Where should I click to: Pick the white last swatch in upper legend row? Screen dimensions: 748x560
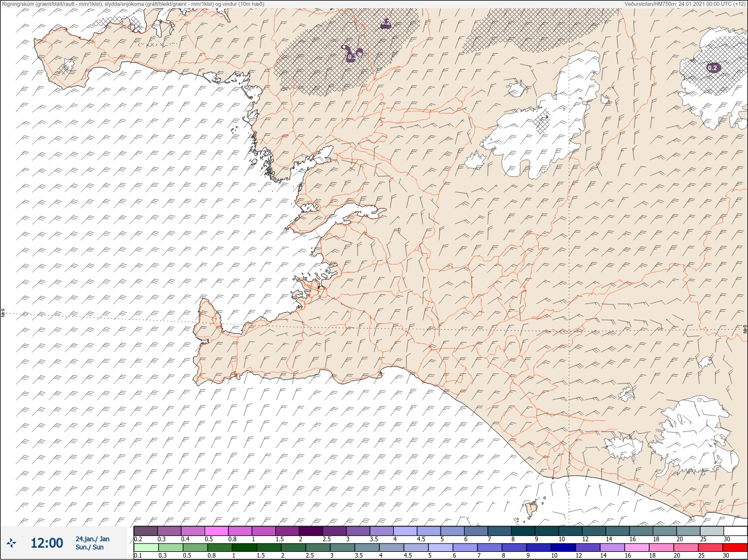[735, 531]
